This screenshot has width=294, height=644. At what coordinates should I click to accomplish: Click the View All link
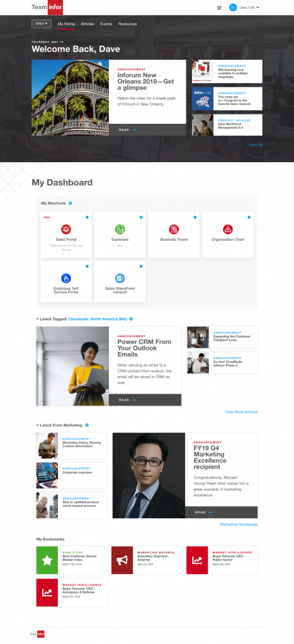(x=256, y=145)
